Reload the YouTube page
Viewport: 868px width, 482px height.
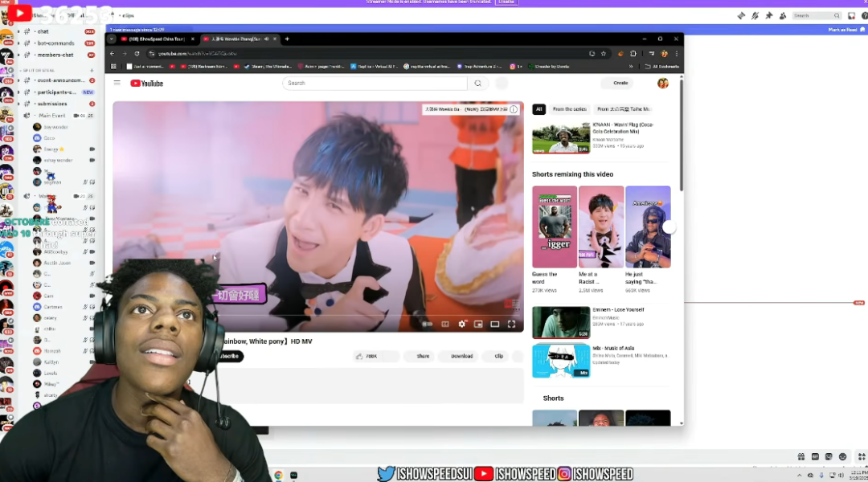tap(137, 54)
